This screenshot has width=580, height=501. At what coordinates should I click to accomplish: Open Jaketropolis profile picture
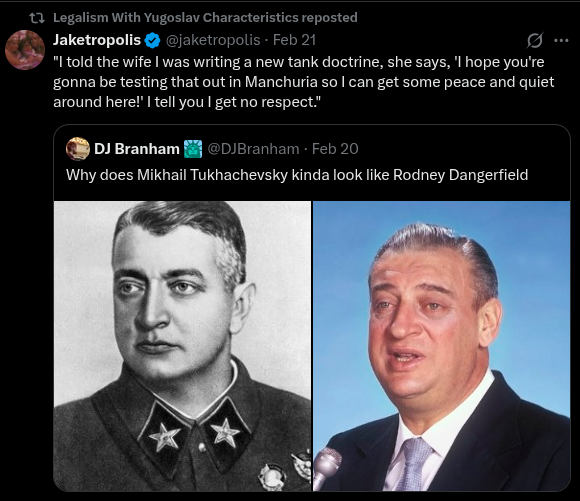25,50
